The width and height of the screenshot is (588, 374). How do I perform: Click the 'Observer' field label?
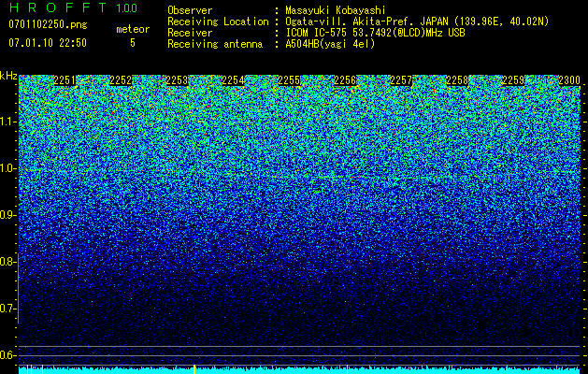click(190, 10)
